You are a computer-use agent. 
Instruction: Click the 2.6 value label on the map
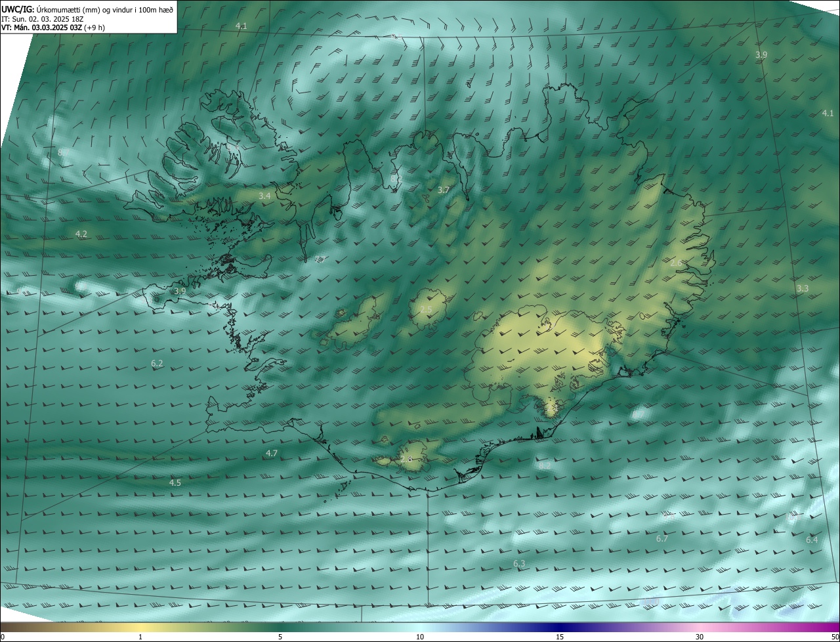coord(677,263)
